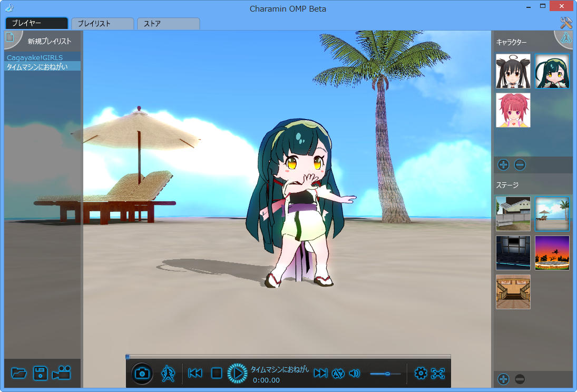The width and height of the screenshot is (577, 392).
Task: Start playback with the play button
Action: (x=237, y=373)
